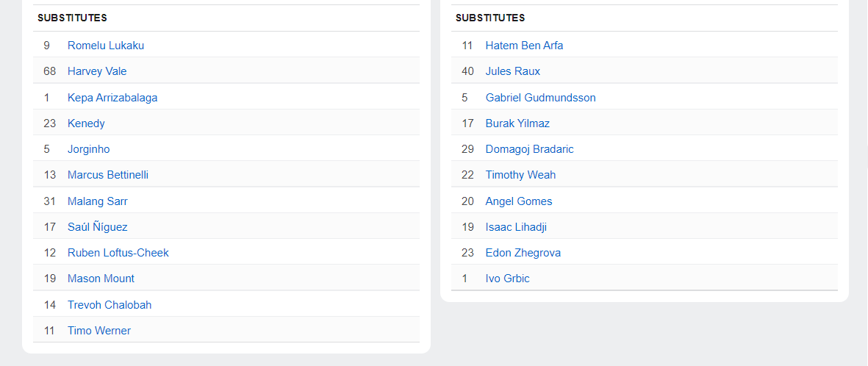
Task: Click the Trevoh Chalobah link
Action: pyautogui.click(x=110, y=305)
